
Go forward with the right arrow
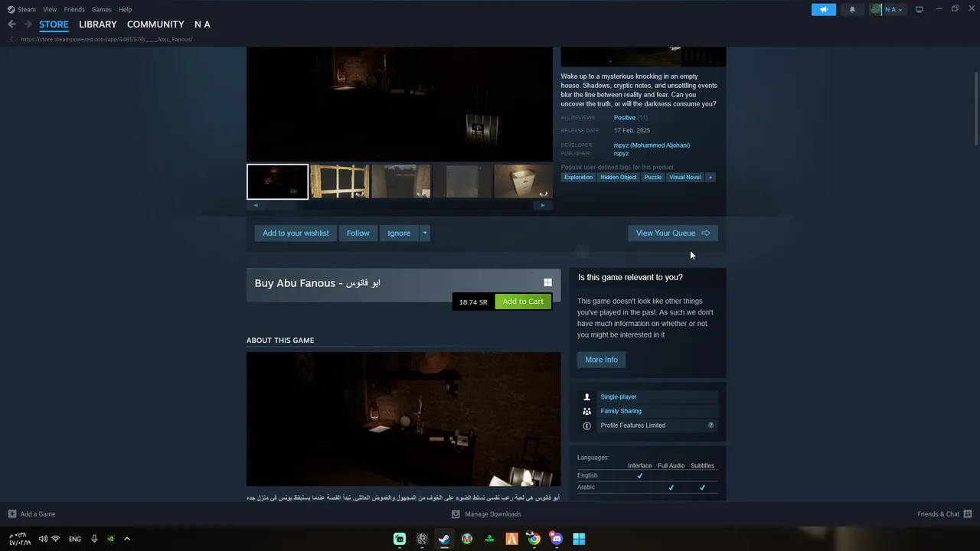[x=28, y=24]
